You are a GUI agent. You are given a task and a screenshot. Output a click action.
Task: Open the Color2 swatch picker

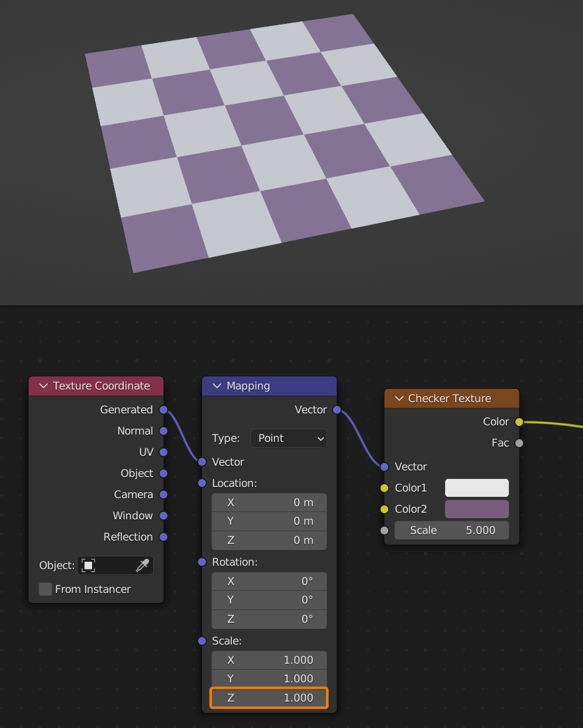[x=476, y=509]
